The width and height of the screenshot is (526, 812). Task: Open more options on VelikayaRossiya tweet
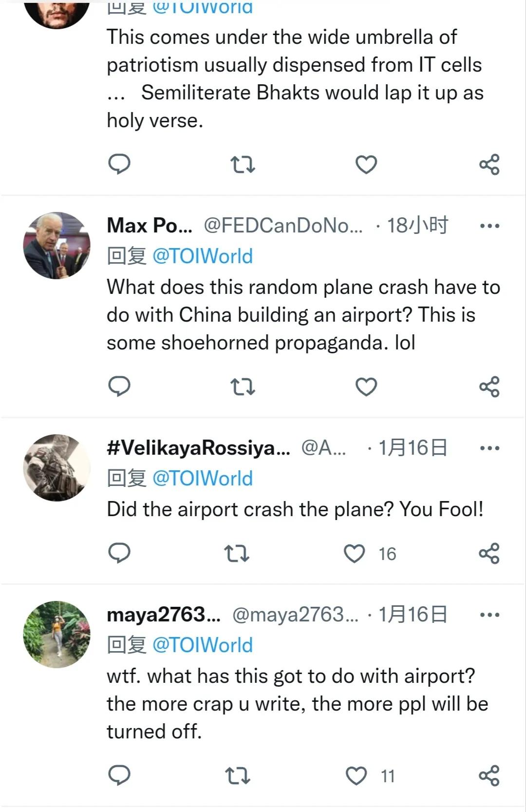(x=489, y=448)
